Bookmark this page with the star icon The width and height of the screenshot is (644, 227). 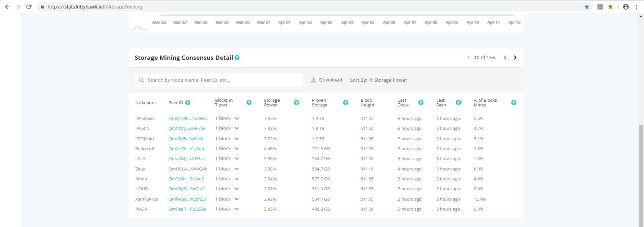coord(587,7)
